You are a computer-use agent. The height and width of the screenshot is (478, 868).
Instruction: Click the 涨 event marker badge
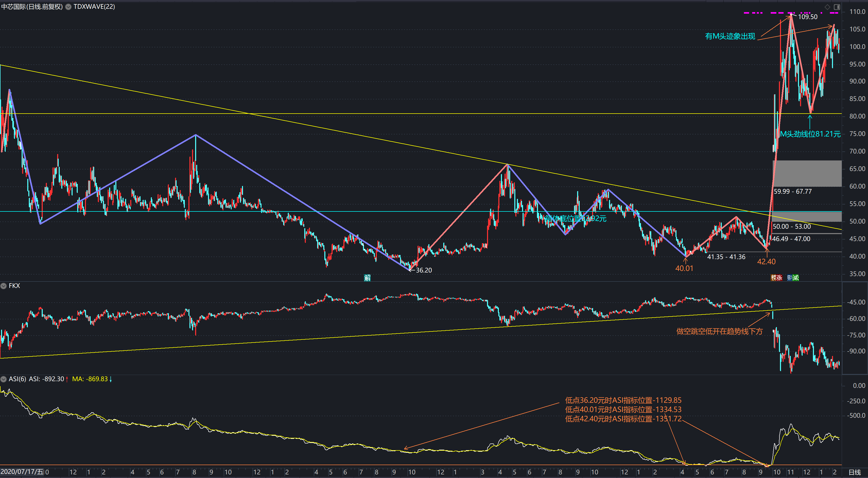click(779, 278)
